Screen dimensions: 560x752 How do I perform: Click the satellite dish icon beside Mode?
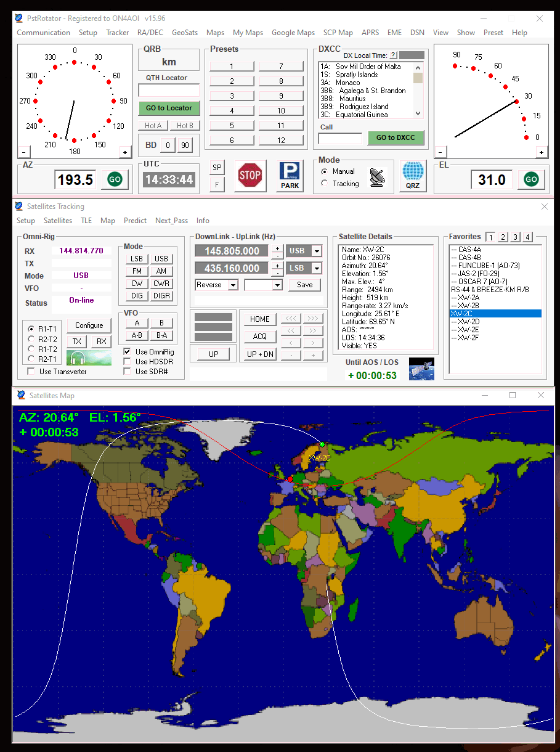click(x=378, y=178)
